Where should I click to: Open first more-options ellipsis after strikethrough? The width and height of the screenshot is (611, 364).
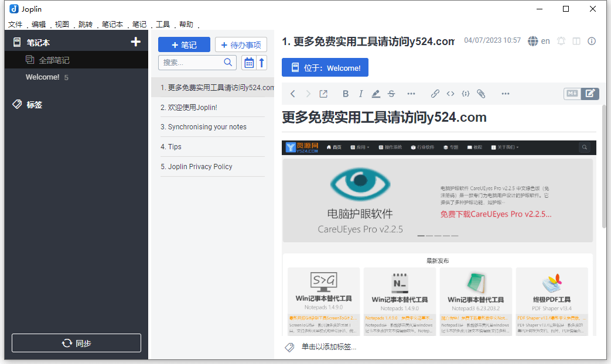click(411, 94)
